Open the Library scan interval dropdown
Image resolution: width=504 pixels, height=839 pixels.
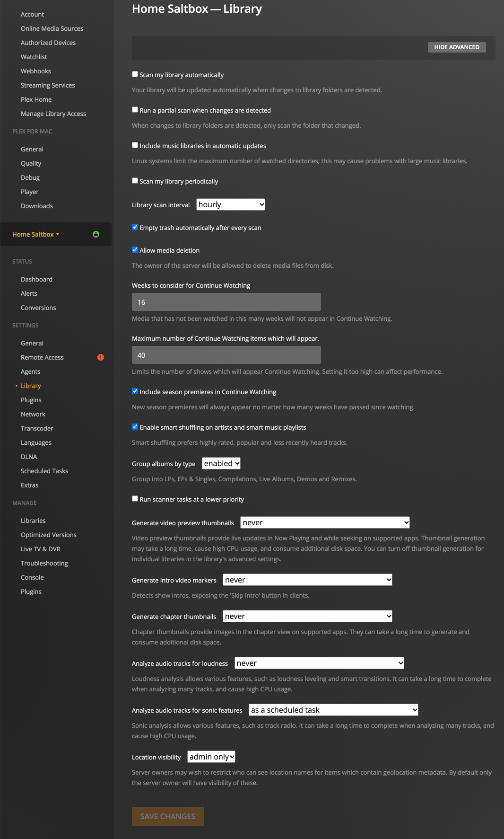click(231, 204)
